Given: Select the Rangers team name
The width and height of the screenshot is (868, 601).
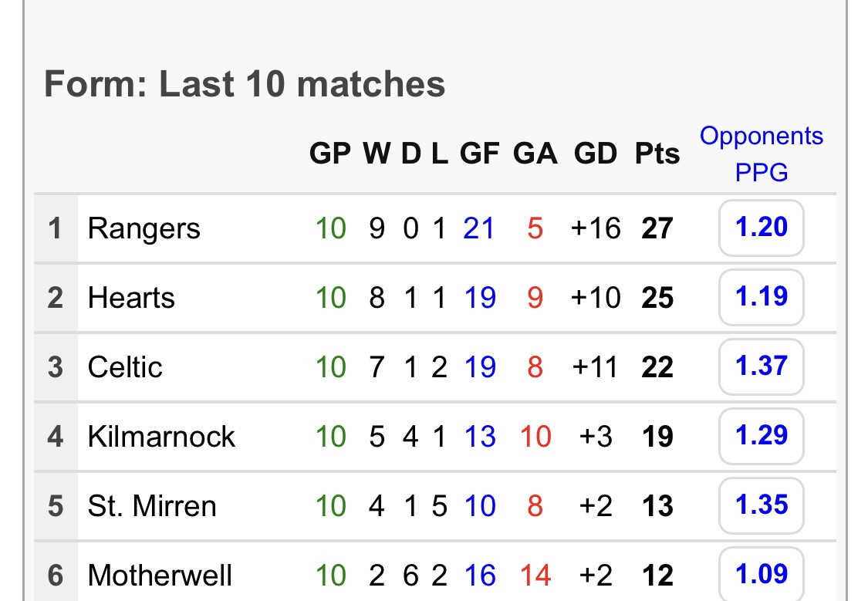Looking at the screenshot, I should tap(144, 229).
